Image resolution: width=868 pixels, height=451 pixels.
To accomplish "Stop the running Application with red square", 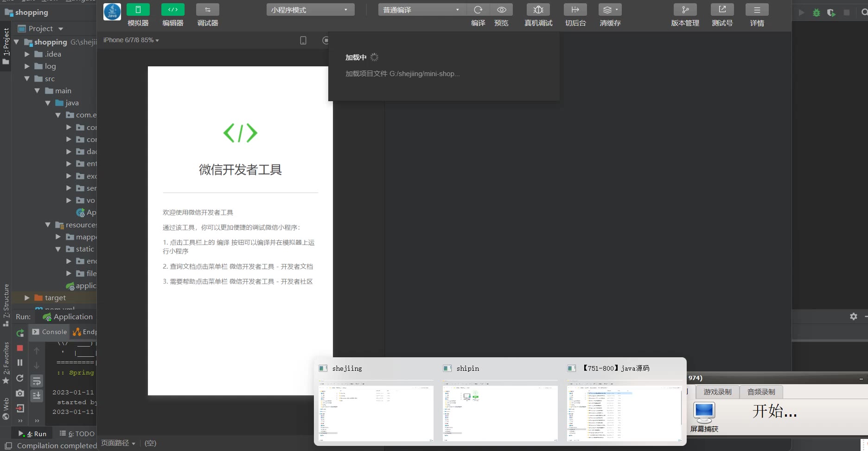I will click(x=20, y=348).
